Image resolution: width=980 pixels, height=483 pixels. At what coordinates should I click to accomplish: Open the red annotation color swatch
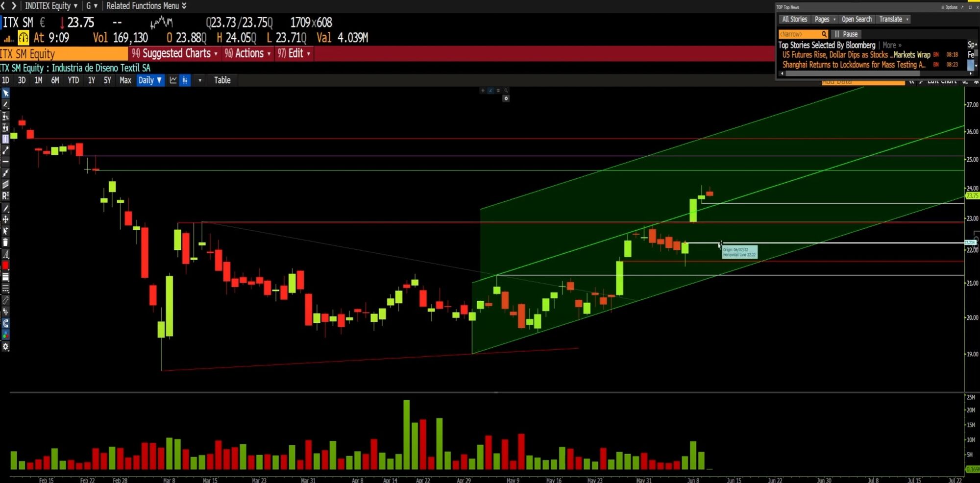coord(5,266)
